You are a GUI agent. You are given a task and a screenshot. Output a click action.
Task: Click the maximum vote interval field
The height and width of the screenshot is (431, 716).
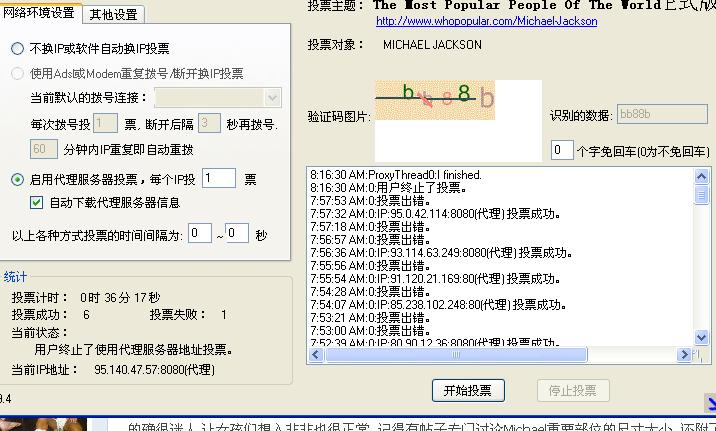click(x=237, y=234)
